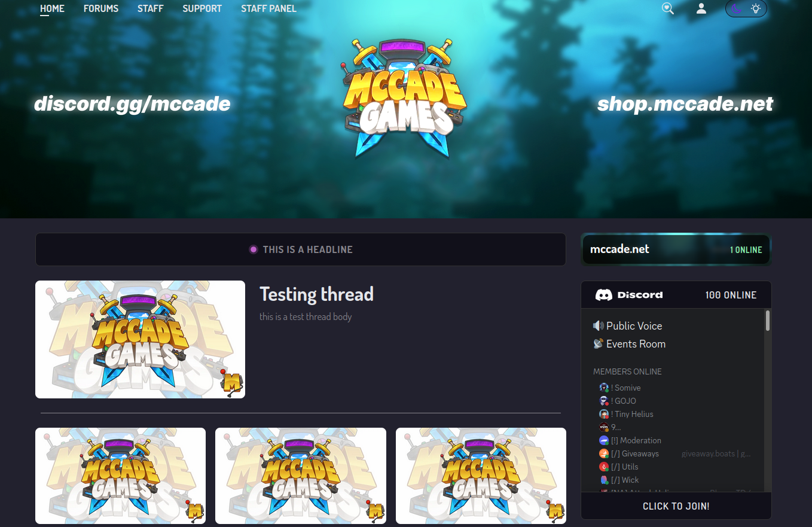Select the Events Room channel
The width and height of the screenshot is (812, 527).
tap(636, 344)
